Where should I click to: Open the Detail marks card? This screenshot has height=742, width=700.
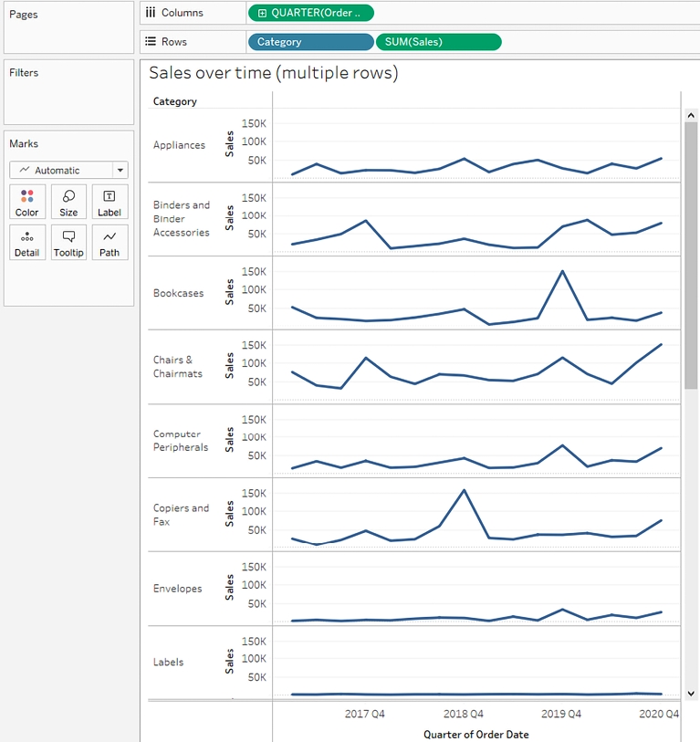(27, 242)
